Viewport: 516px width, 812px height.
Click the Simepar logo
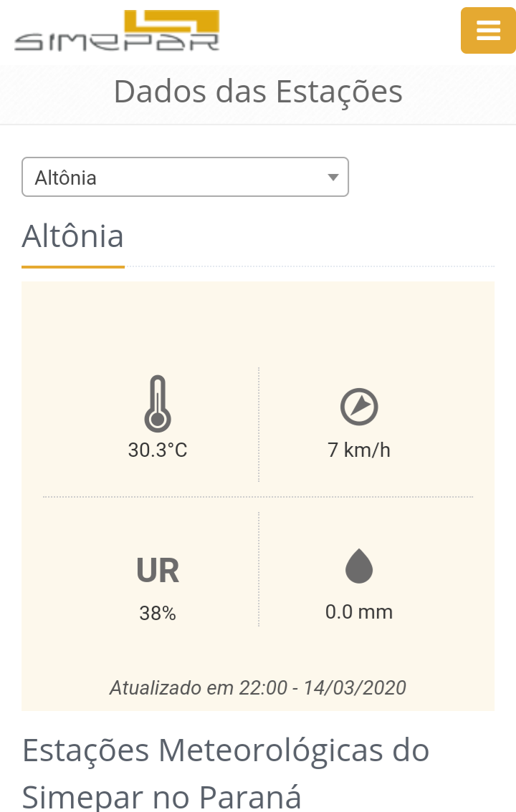[x=117, y=31]
